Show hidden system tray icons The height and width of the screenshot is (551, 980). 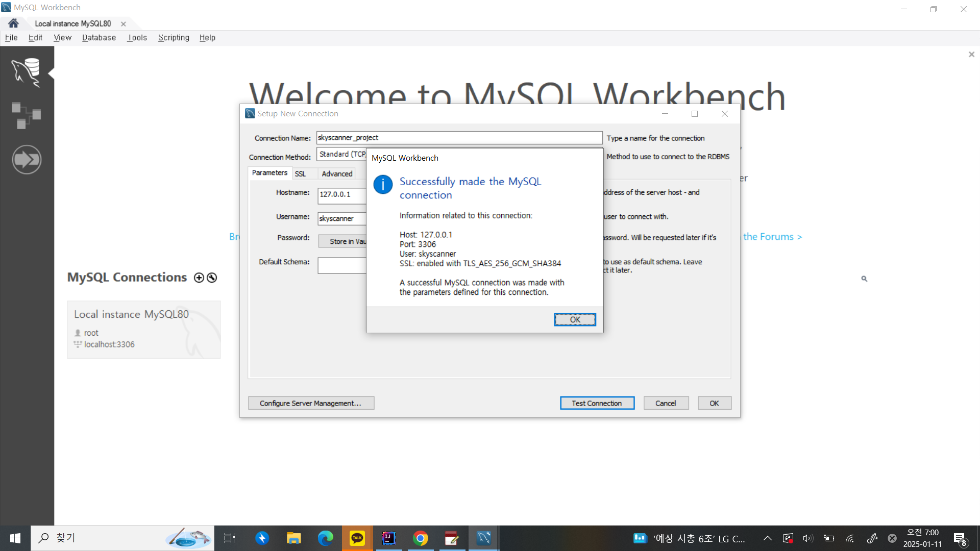[768, 538]
